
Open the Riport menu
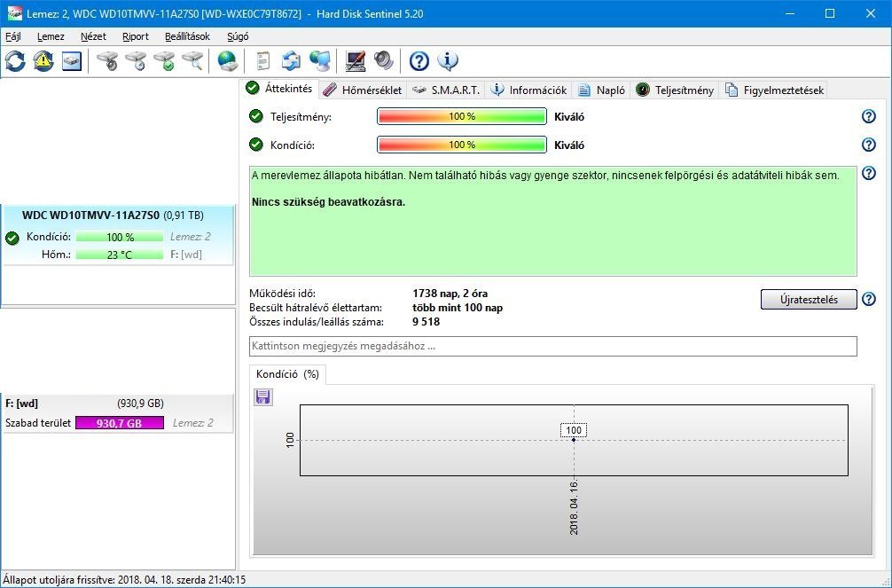point(136,36)
